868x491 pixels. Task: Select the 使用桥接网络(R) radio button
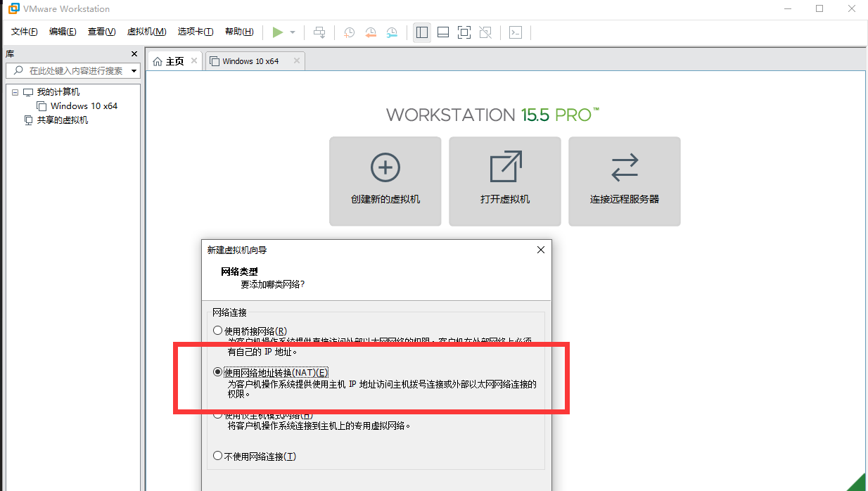217,331
